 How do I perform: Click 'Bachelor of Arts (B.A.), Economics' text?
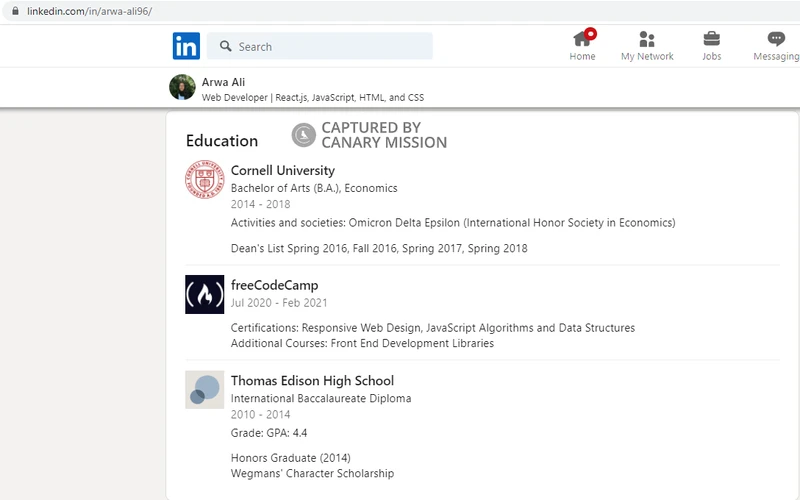[314, 188]
